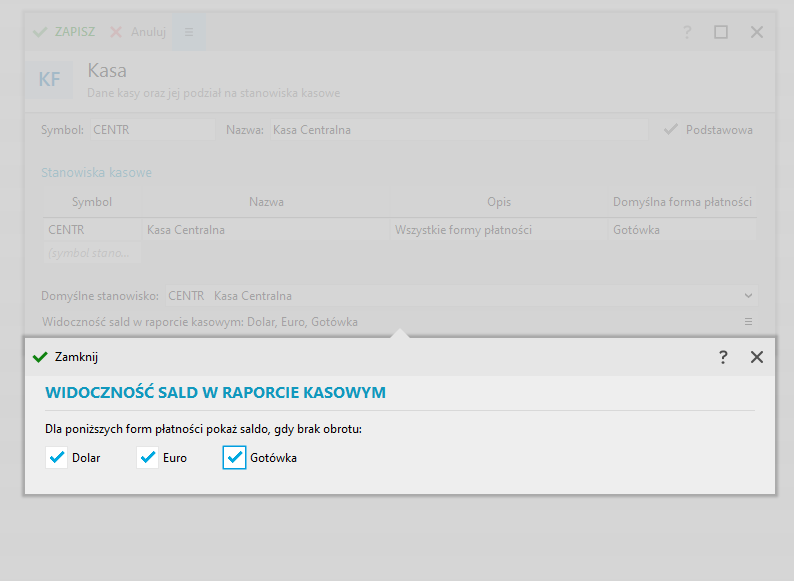Click the green checkmark beside Zamknij
794x581 pixels.
coord(40,357)
